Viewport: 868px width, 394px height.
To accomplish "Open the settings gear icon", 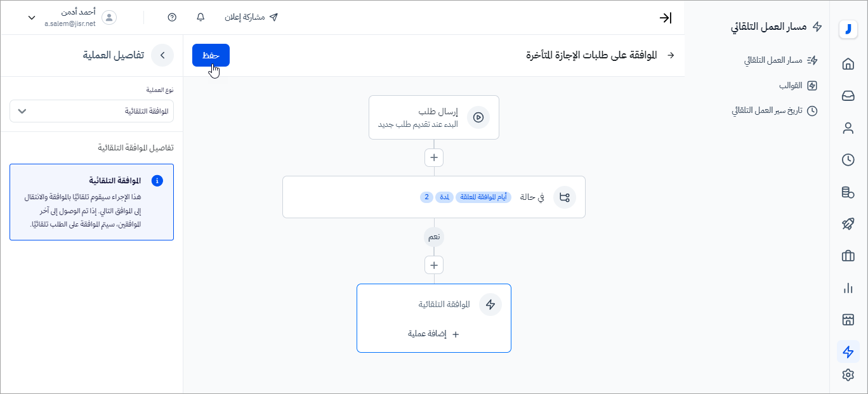I will [848, 375].
